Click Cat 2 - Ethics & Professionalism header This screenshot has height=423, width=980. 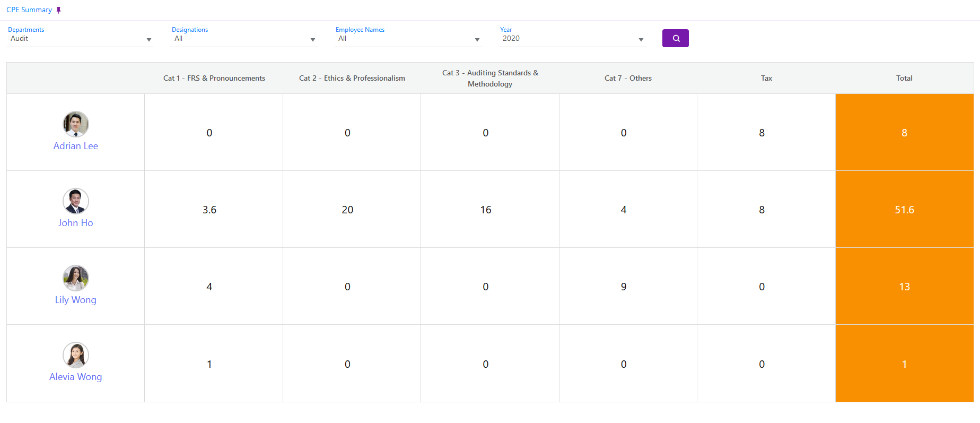352,78
